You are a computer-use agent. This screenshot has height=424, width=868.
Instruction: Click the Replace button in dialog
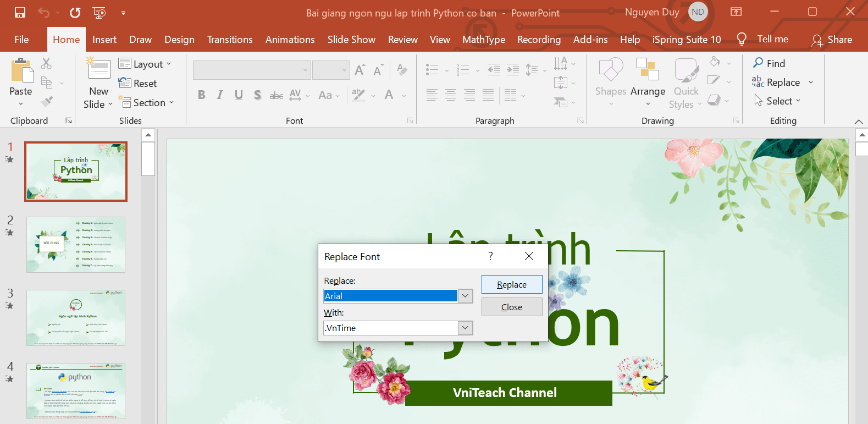tap(512, 284)
